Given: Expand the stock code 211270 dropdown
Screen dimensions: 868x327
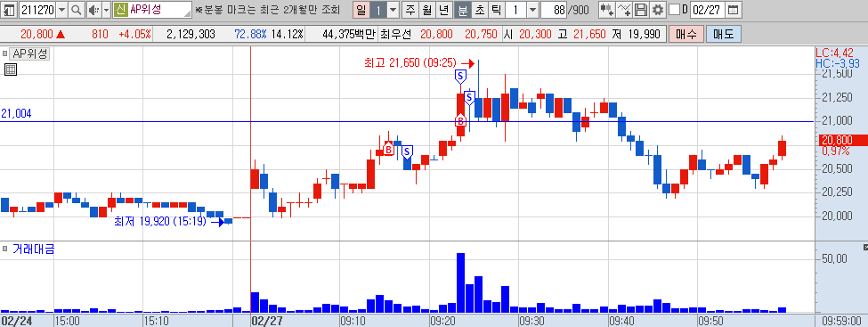Looking at the screenshot, I should 62,10.
